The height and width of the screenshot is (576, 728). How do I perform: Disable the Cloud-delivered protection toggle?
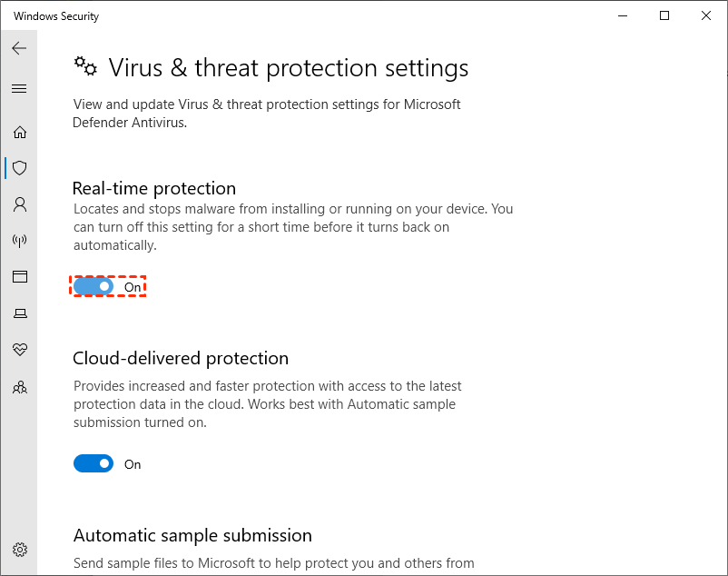93,464
